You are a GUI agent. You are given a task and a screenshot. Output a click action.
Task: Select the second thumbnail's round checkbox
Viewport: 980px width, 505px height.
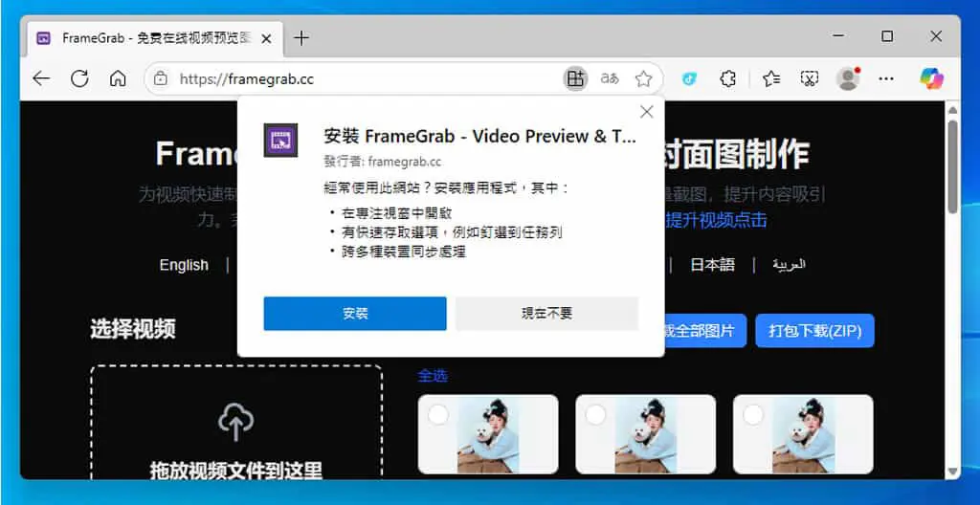[595, 414]
